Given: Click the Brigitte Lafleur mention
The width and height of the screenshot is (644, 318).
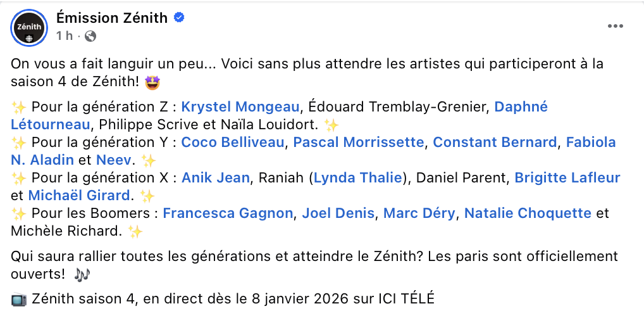Looking at the screenshot, I should (567, 178).
